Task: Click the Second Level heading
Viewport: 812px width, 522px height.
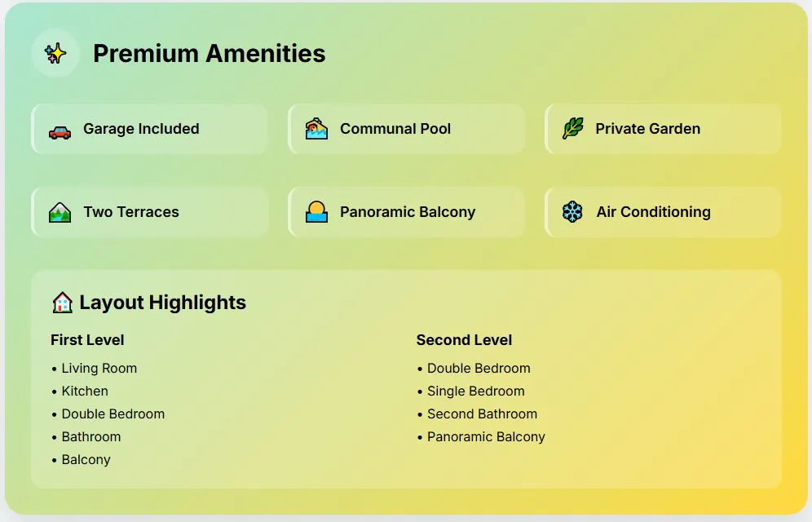Action: click(x=464, y=340)
